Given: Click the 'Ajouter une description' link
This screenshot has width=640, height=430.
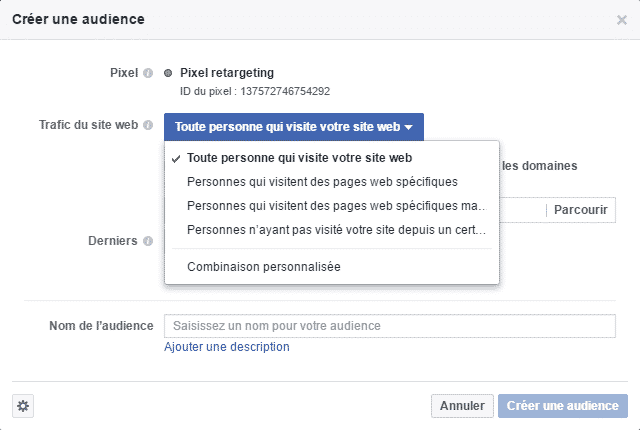Looking at the screenshot, I should 227,347.
